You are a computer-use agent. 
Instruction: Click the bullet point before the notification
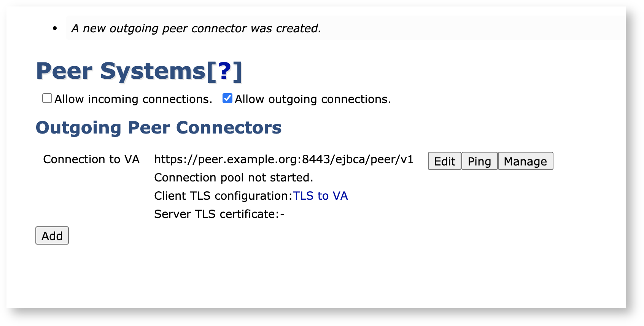pyautogui.click(x=55, y=29)
